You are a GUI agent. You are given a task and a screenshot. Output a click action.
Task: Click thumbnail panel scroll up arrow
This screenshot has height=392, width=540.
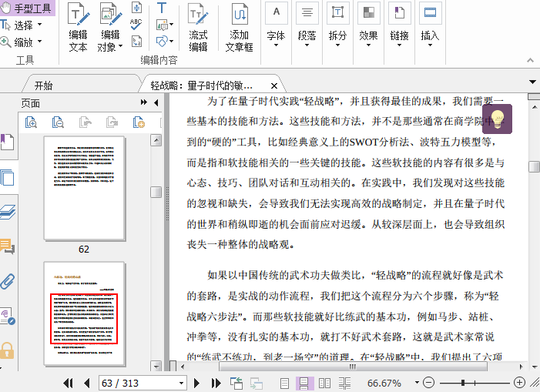[x=156, y=140]
